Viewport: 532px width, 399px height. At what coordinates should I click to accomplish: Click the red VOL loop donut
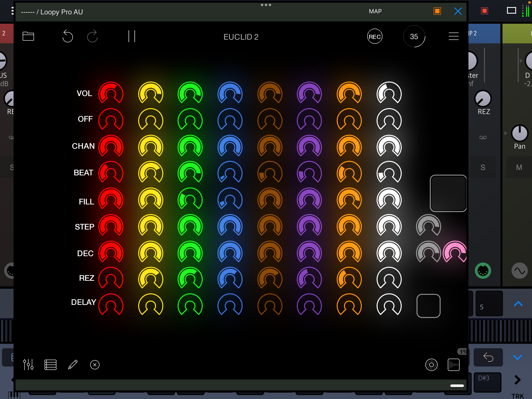[111, 93]
